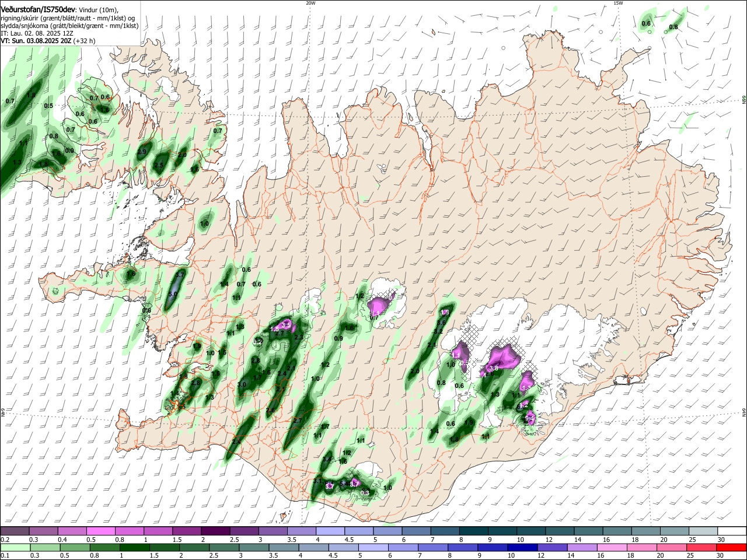The width and height of the screenshot is (747, 560).
Task: Click the darkest purple snow swatch at 2
Action: 215,531
